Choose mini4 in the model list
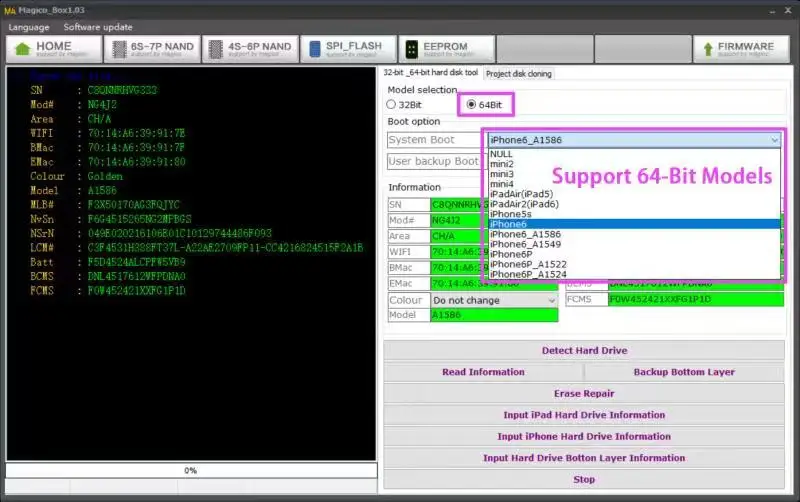800x502 pixels. click(634, 184)
